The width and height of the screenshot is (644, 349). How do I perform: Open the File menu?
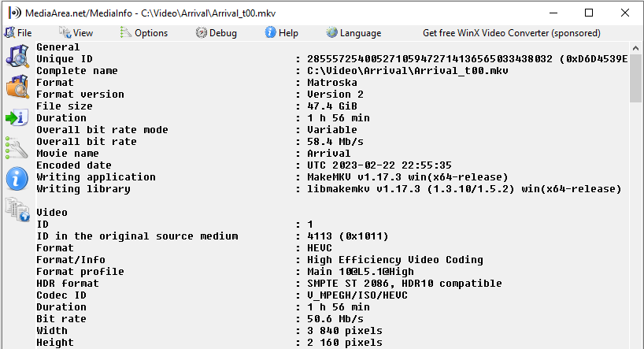point(18,33)
